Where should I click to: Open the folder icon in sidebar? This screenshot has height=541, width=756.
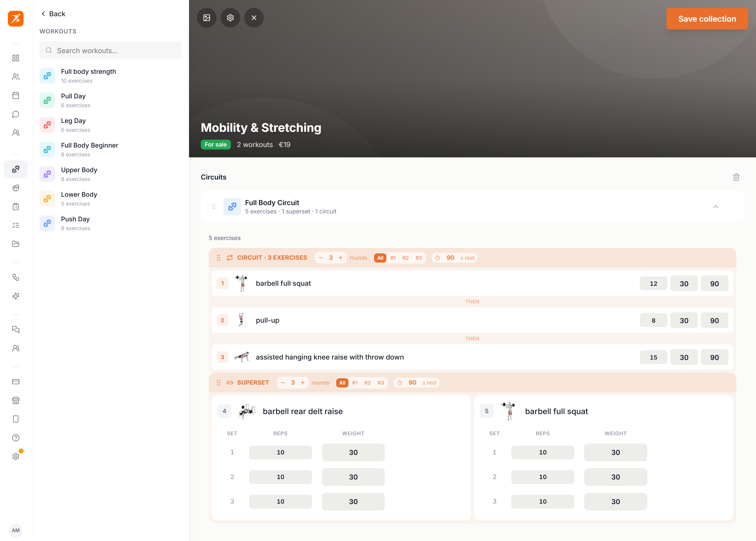16,244
